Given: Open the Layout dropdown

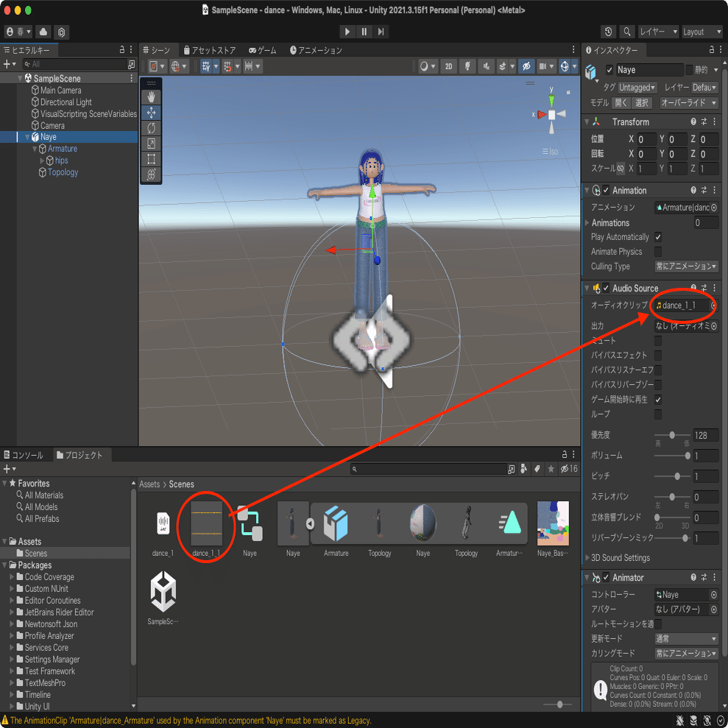Looking at the screenshot, I should (702, 32).
